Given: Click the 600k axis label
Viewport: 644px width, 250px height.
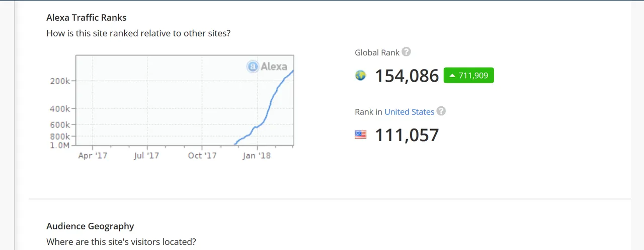Looking at the screenshot, I should pos(61,125).
